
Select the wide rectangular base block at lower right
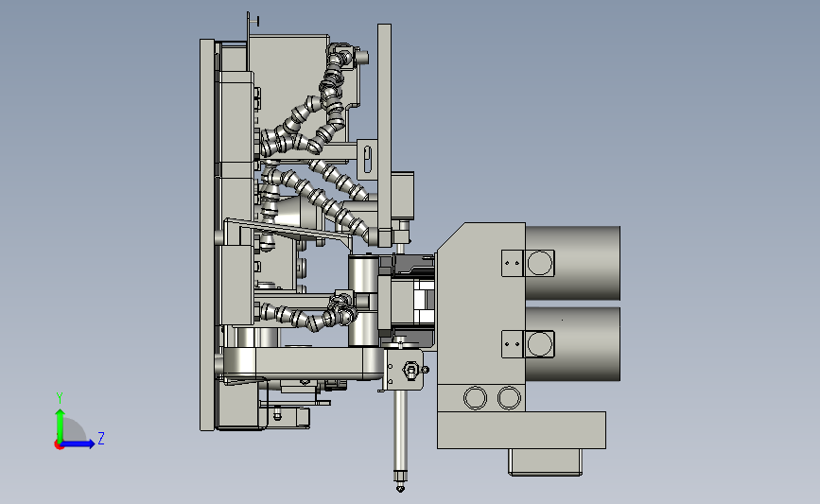[x=521, y=429]
